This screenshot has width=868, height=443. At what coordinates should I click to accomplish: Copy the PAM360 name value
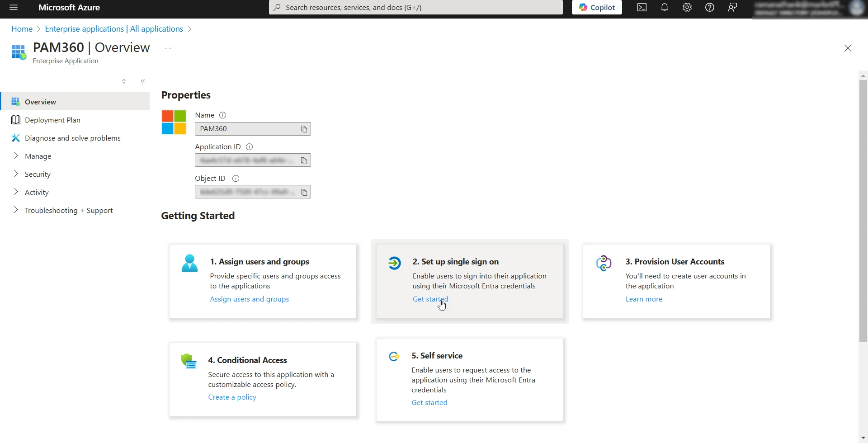click(x=303, y=129)
